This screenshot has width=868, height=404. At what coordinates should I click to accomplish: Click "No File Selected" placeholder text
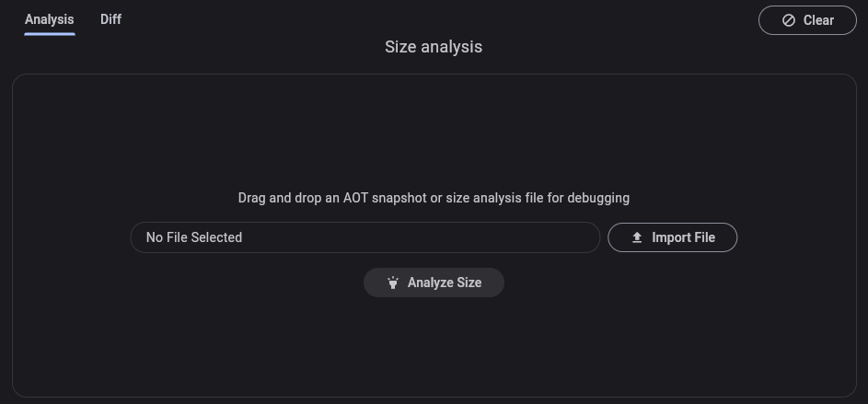[x=194, y=237]
